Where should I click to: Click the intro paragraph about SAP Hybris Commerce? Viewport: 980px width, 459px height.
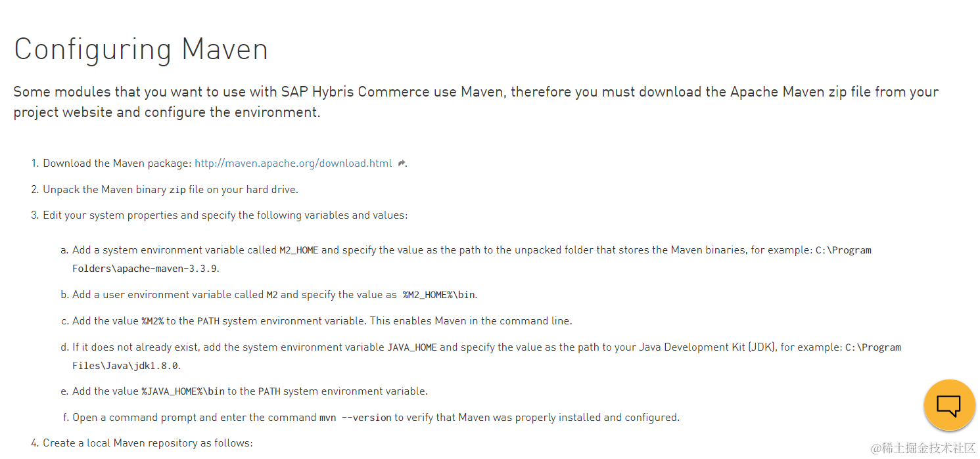coord(476,102)
